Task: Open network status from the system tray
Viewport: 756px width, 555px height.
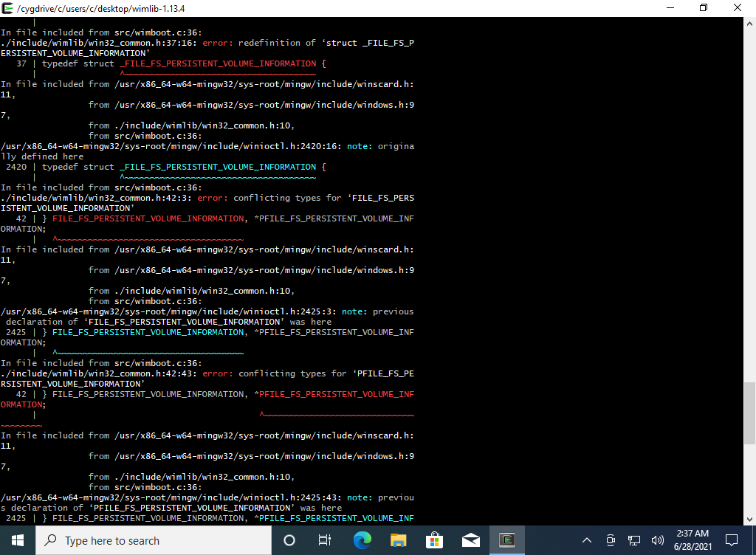Action: [633, 540]
